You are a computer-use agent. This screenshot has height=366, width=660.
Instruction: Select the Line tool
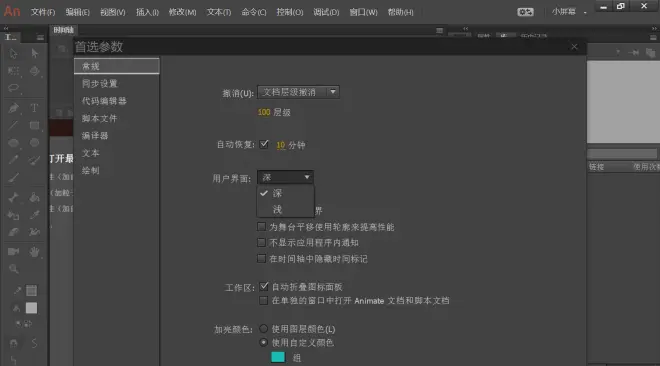(x=13, y=125)
